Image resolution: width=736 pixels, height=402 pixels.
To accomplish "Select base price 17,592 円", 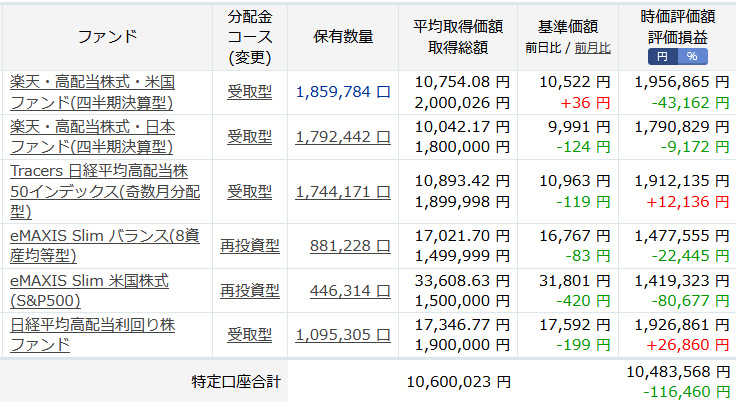I will (x=575, y=325).
